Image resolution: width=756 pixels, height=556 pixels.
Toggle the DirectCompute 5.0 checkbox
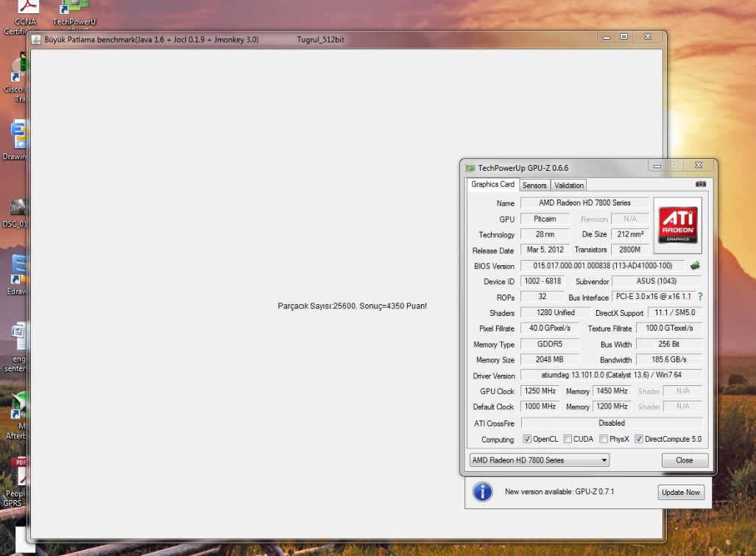tap(639, 439)
